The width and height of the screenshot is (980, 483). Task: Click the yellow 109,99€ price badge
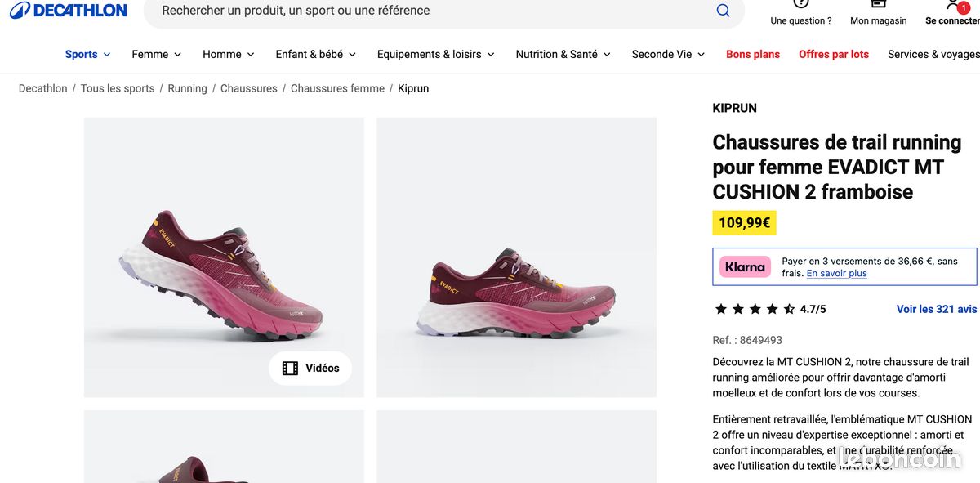click(x=744, y=222)
